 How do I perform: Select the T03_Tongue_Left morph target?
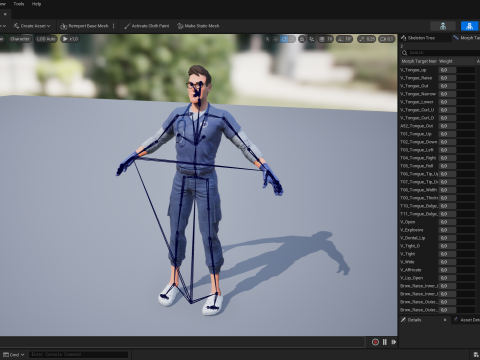coord(417,150)
